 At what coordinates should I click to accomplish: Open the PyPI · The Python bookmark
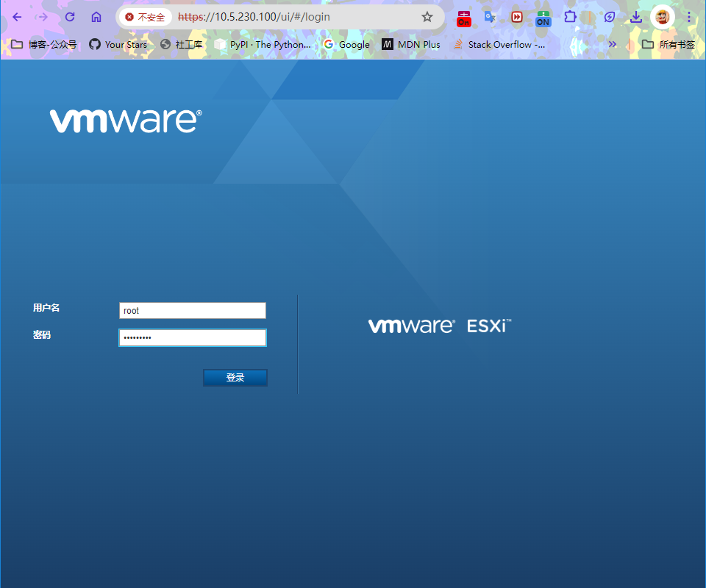[263, 45]
